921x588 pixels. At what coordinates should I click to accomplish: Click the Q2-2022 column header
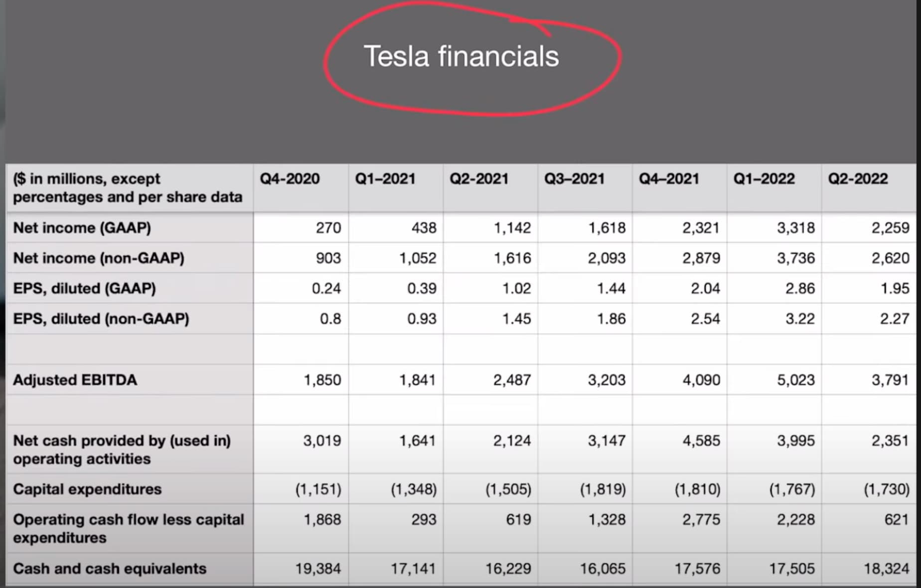coord(858,179)
